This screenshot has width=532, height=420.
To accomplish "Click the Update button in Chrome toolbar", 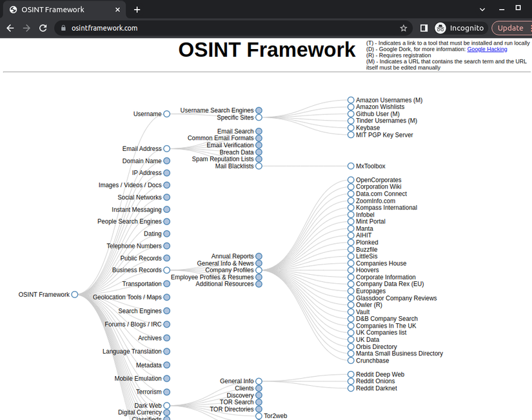I will tap(511, 28).
